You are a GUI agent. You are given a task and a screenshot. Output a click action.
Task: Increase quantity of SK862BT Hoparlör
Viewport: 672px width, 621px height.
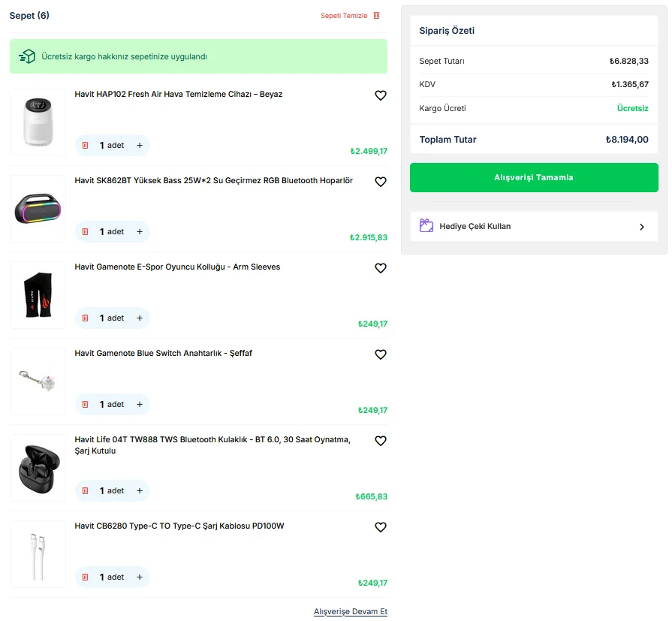140,231
